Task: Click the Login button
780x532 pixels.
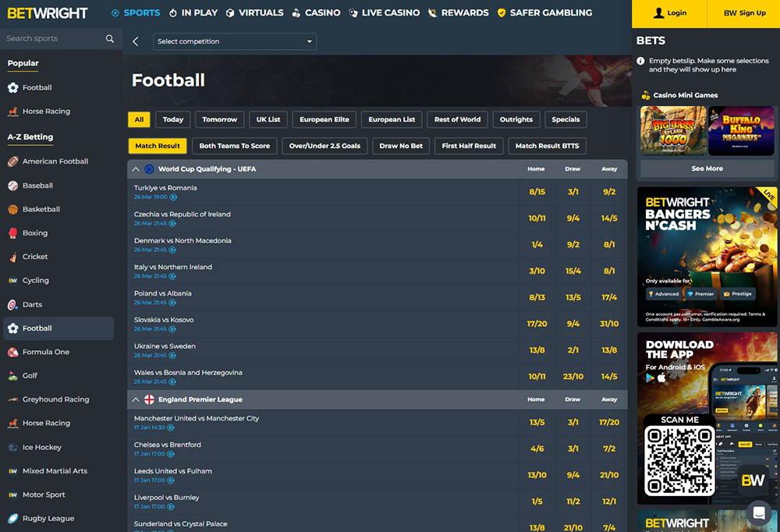Action: pos(669,13)
